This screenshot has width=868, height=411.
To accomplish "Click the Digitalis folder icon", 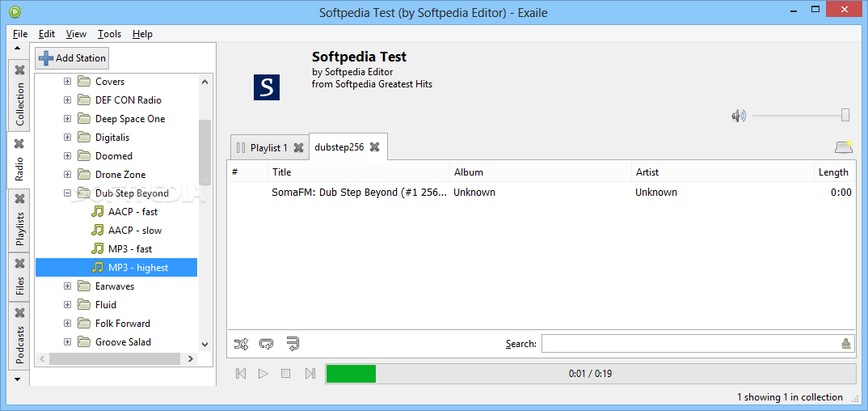I will [x=84, y=138].
